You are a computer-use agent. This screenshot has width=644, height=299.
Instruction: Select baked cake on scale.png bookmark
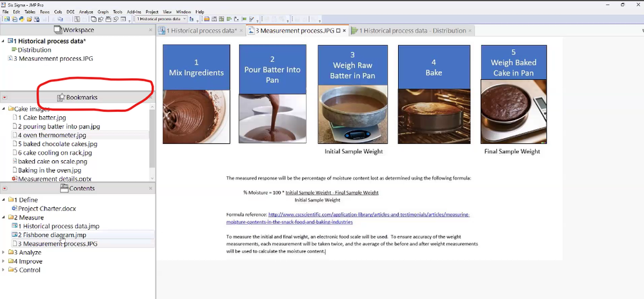pyautogui.click(x=52, y=161)
